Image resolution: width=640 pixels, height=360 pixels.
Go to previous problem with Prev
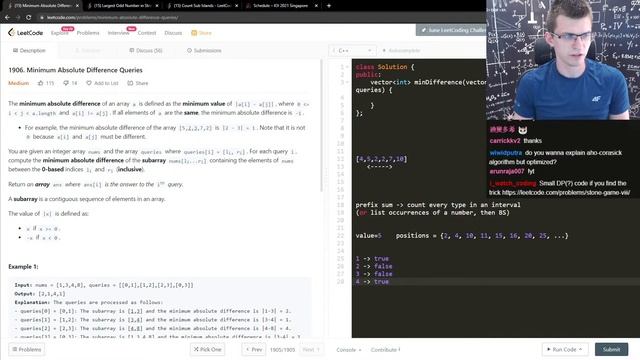253,349
